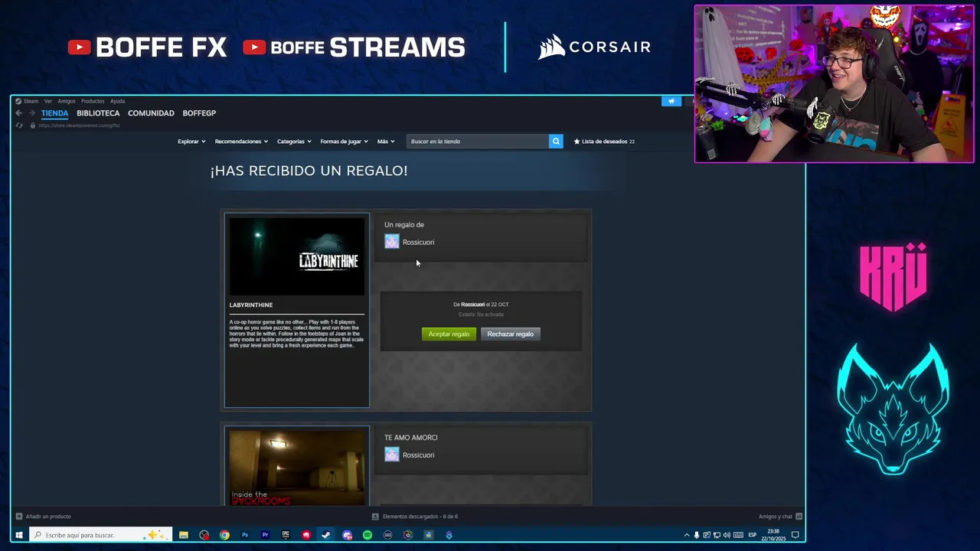980x551 pixels.
Task: Open Photoshop from taskbar
Action: tap(245, 535)
